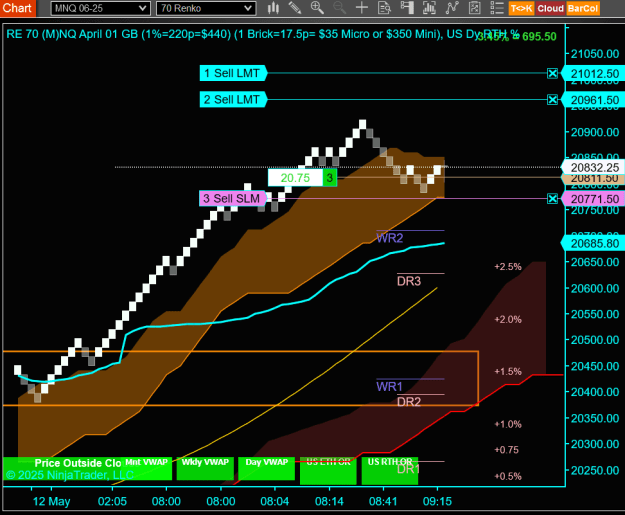Click the Wkly VWAP green indicator box
The height and width of the screenshot is (515, 625).
coord(205,468)
